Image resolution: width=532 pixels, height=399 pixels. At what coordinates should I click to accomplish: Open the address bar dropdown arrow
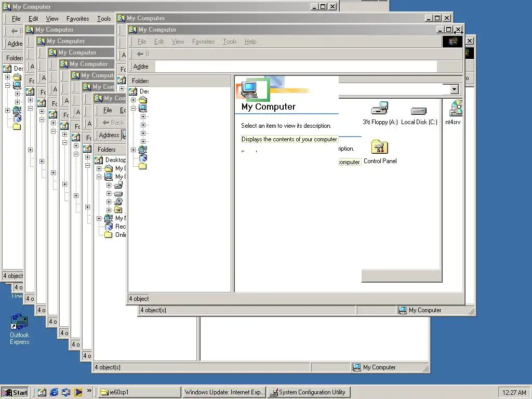(454, 89)
